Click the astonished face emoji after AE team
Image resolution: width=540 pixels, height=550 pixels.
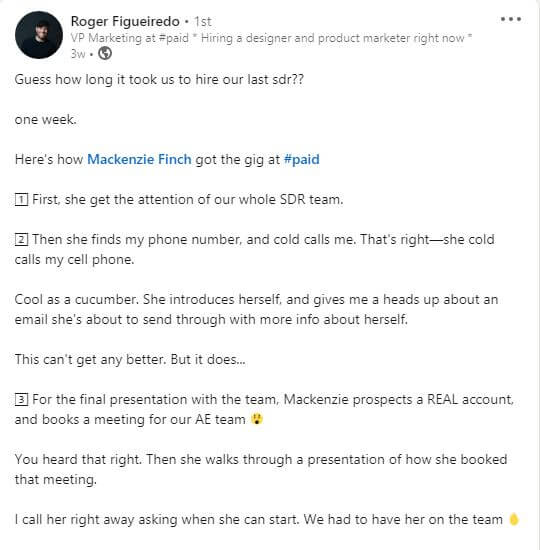coord(257,419)
